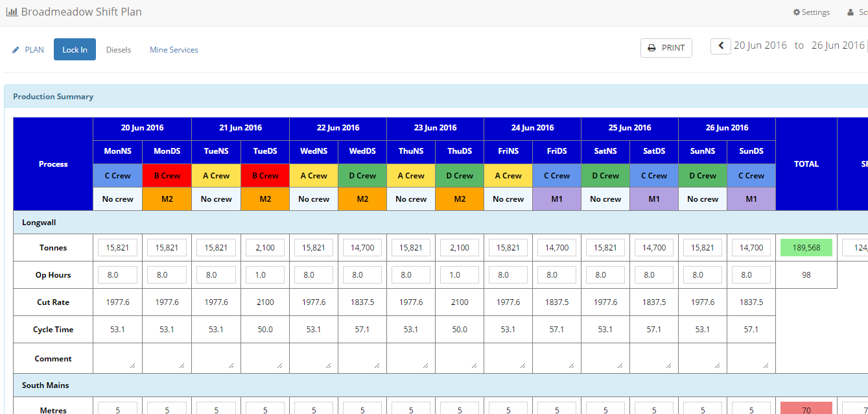Open the end date 26 Jun 2016 picker
This screenshot has width=868, height=414.
(x=838, y=45)
